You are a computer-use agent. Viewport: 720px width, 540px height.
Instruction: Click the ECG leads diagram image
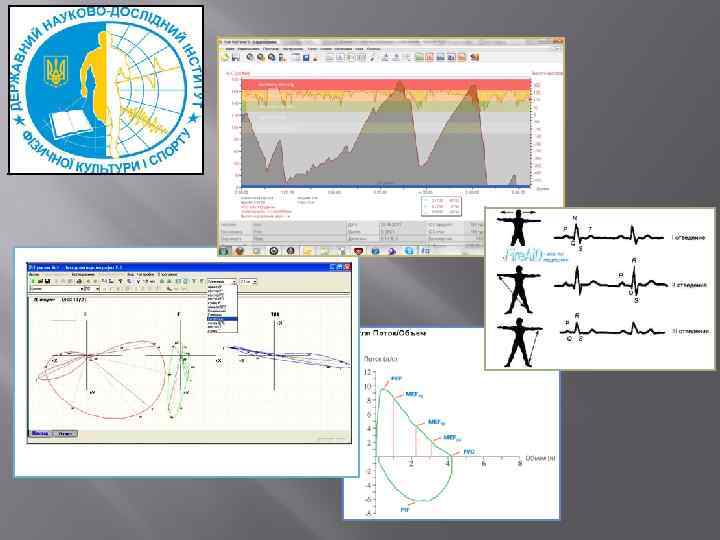click(600, 288)
